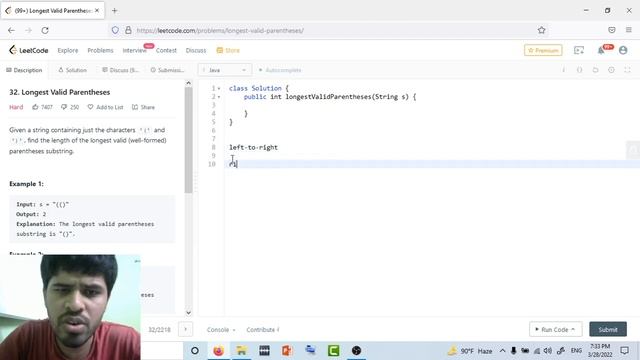Open OBS Studio from taskbar

(x=356, y=351)
